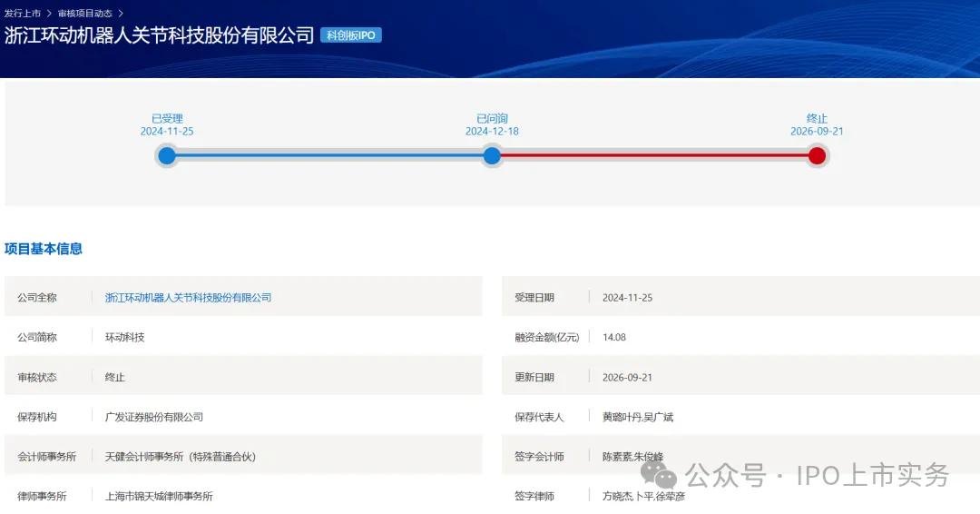
Task: Click the 环动科技 short name value
Action: 124,337
